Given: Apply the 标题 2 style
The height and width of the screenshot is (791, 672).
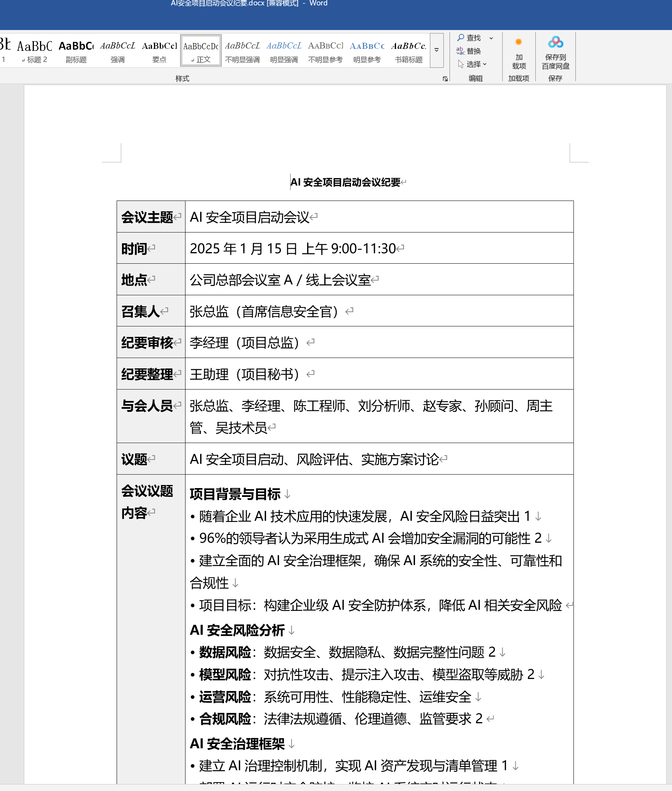Looking at the screenshot, I should pos(35,50).
